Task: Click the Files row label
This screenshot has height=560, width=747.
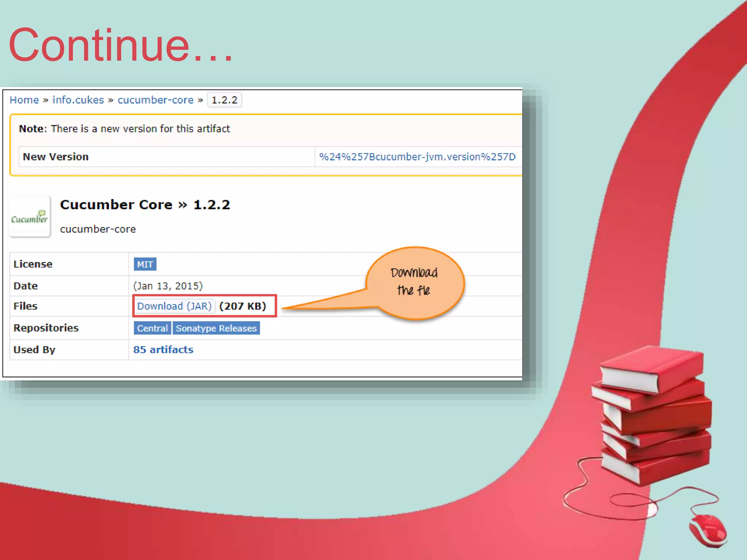Action: click(x=25, y=306)
